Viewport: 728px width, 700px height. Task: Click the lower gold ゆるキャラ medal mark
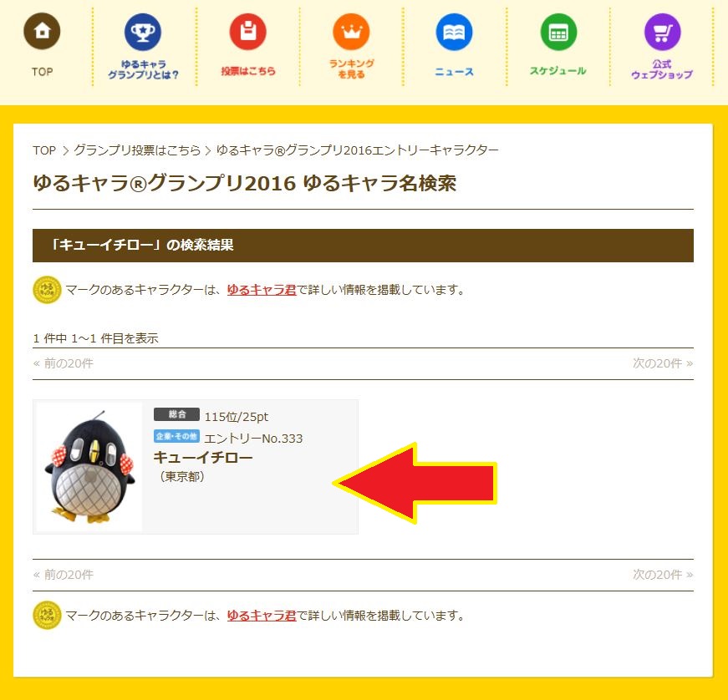tap(47, 615)
